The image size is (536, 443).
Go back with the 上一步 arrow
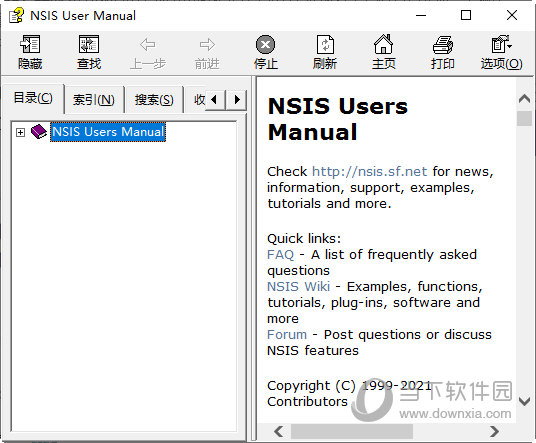(x=148, y=52)
